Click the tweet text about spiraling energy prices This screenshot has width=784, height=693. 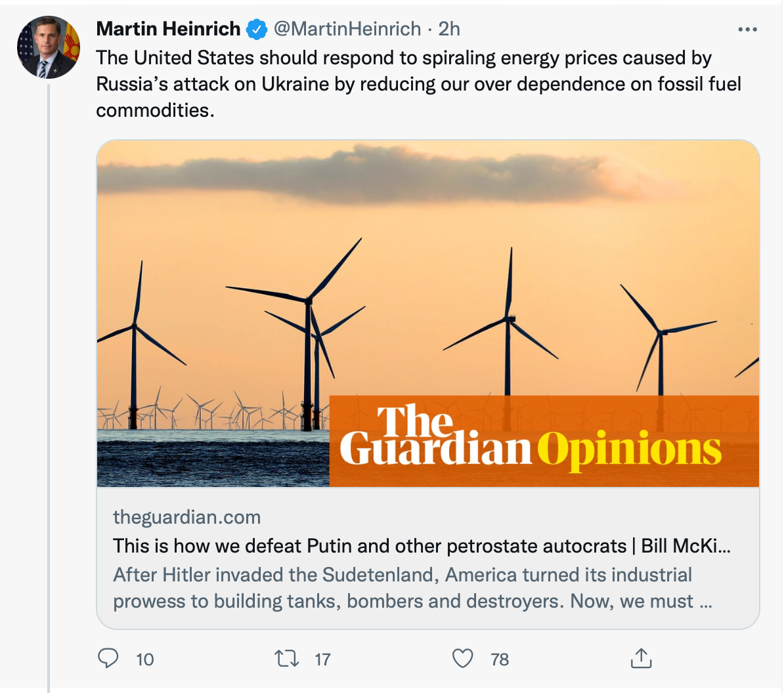pos(418,84)
